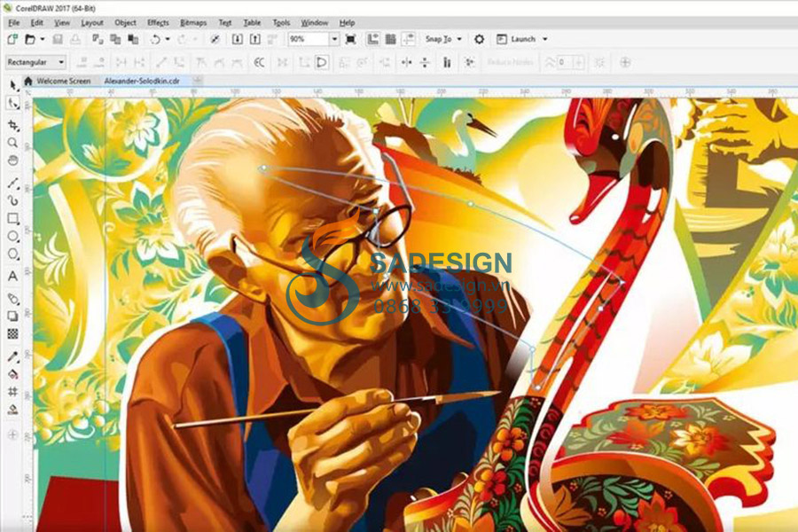Open the Help menu
This screenshot has width=798, height=532.
point(347,23)
